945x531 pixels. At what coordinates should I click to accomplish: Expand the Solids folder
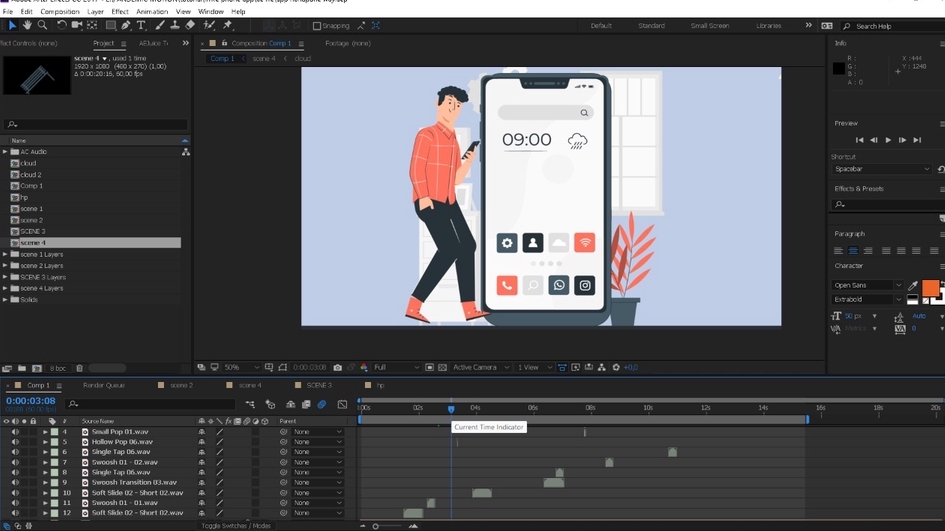coord(5,300)
